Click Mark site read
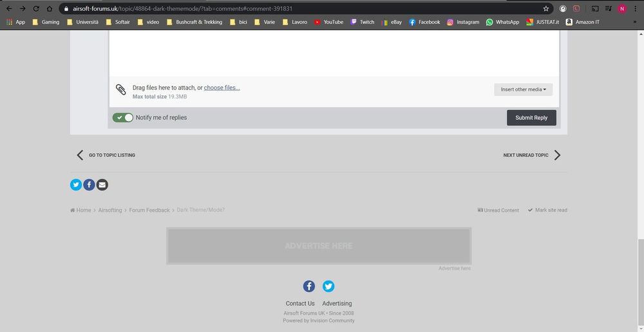The height and width of the screenshot is (332, 644). coord(547,210)
